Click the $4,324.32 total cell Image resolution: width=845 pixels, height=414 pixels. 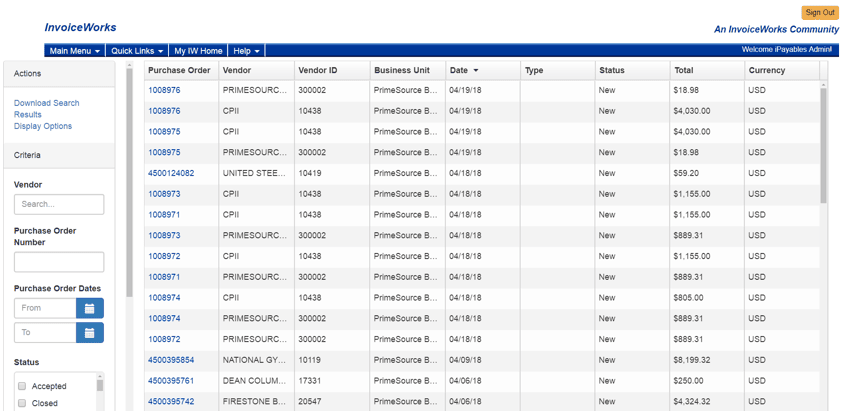coord(708,402)
